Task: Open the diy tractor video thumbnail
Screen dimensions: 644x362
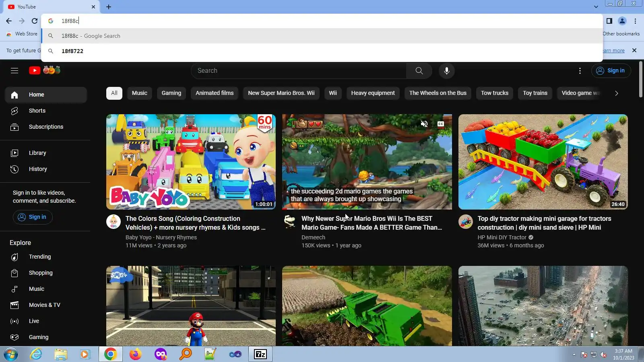Action: point(543,162)
